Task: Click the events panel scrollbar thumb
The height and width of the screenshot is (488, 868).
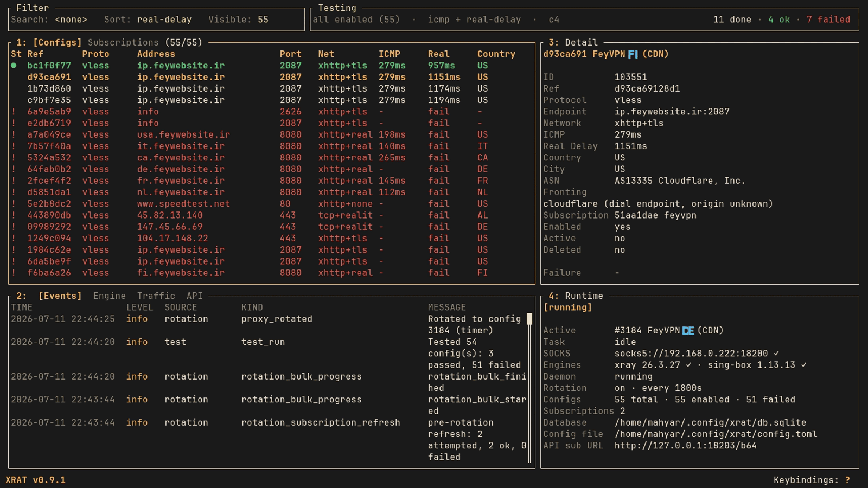Action: 529,319
